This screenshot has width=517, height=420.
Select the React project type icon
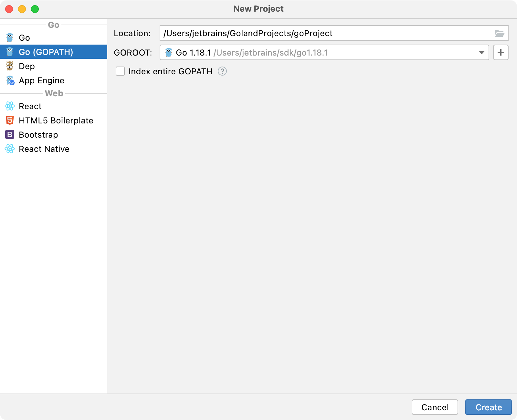click(10, 106)
